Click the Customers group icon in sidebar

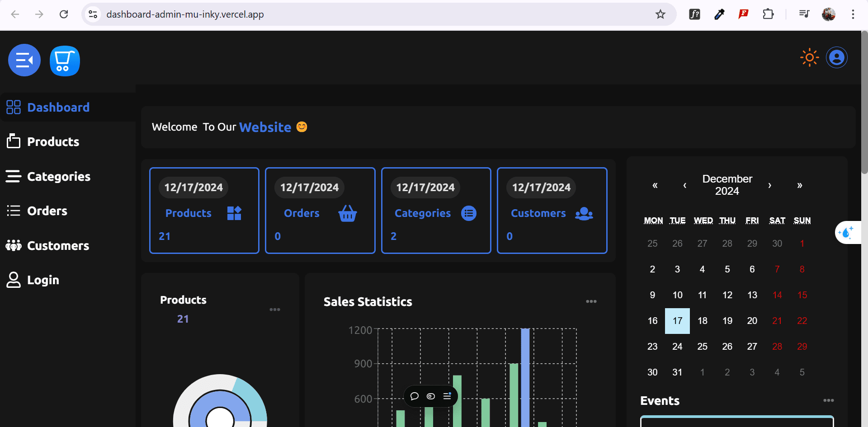[x=14, y=245]
